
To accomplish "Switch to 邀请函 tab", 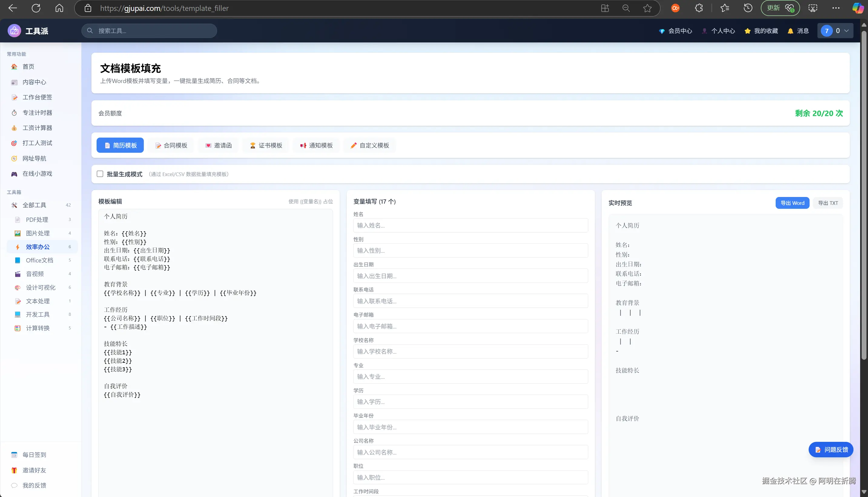I will (x=218, y=145).
